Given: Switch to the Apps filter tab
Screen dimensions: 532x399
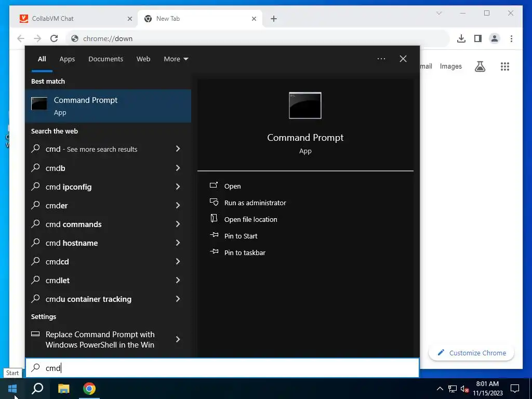Looking at the screenshot, I should 67,59.
